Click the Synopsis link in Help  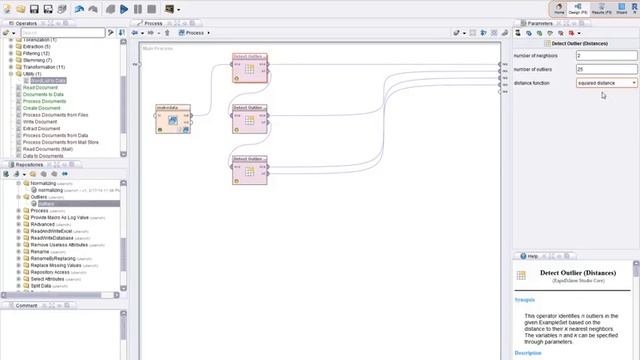[524, 300]
